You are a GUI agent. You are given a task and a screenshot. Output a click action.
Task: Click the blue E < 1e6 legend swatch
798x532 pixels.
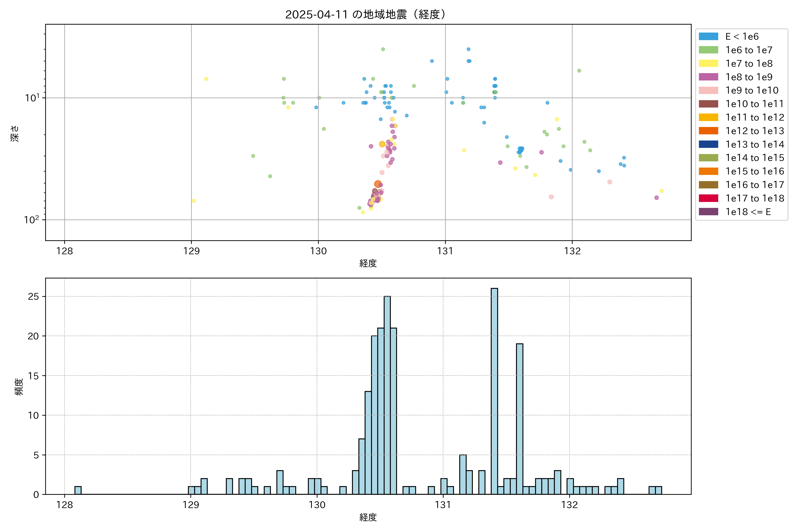pyautogui.click(x=708, y=36)
